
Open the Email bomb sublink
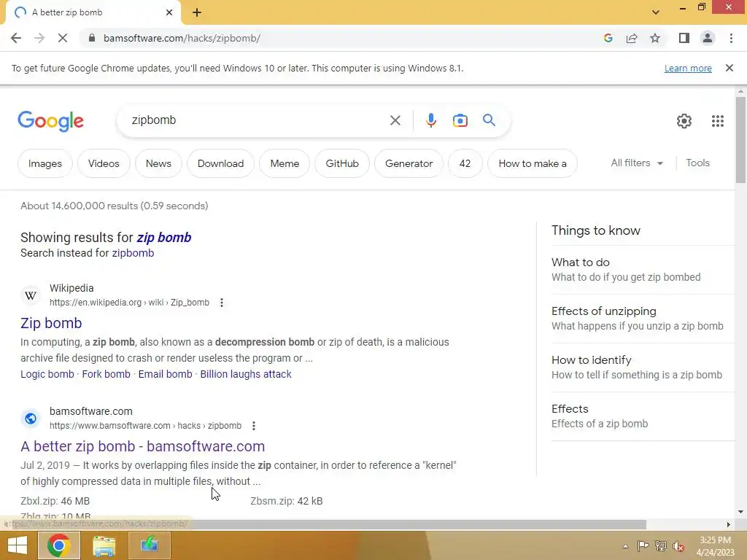tap(166, 374)
